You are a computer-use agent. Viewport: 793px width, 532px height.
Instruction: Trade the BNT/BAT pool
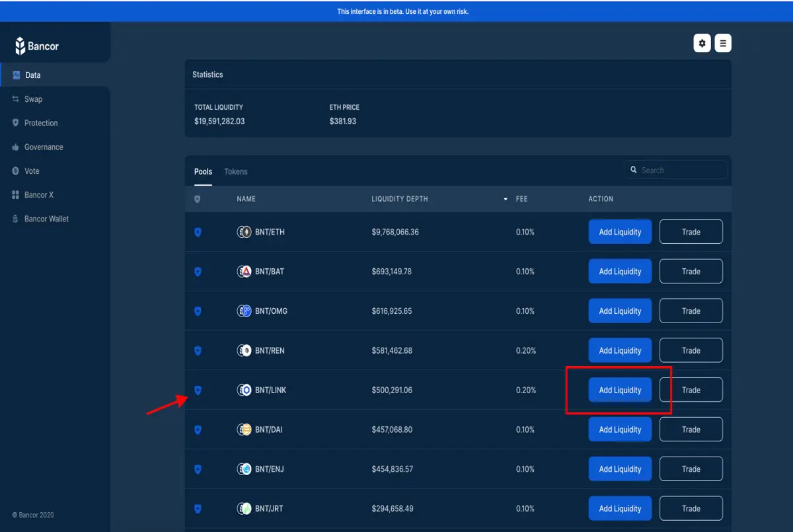click(x=691, y=272)
